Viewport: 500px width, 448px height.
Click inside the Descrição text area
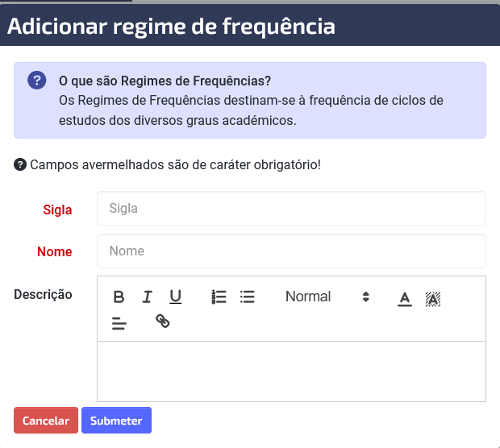[x=291, y=371]
